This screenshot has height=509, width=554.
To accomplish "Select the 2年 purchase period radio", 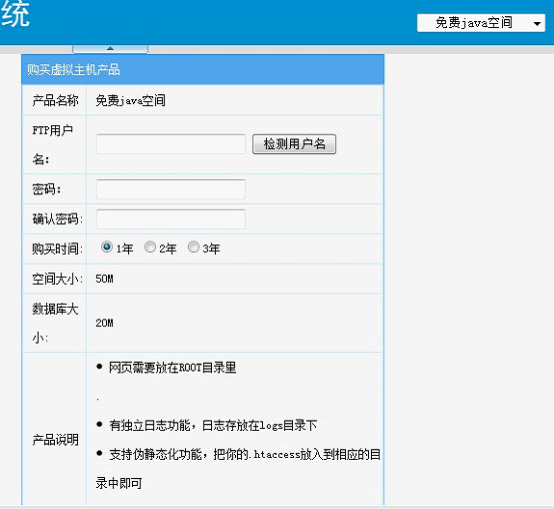I will point(150,247).
